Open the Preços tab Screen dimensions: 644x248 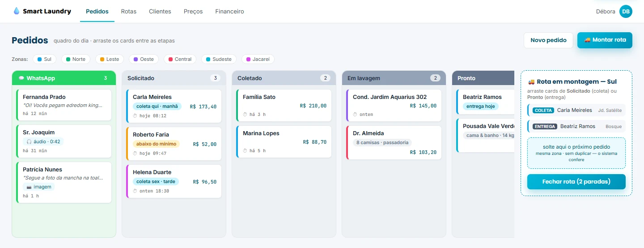pos(193,12)
